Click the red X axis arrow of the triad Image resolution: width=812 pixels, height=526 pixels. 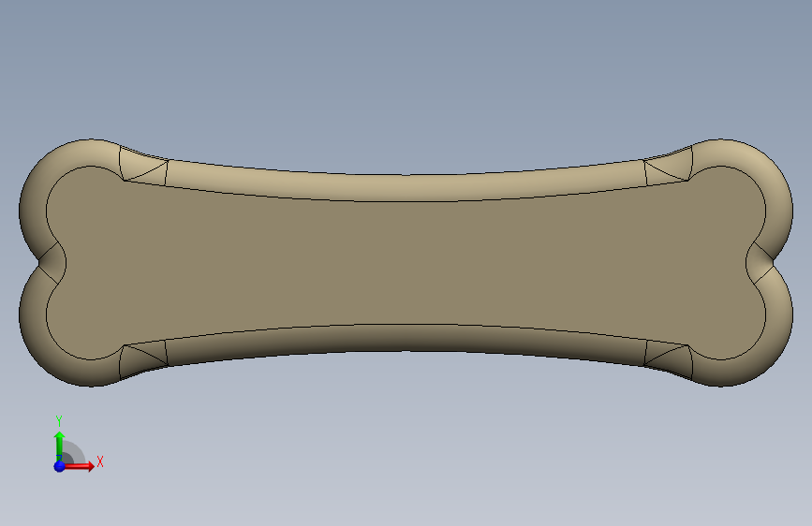click(x=79, y=466)
